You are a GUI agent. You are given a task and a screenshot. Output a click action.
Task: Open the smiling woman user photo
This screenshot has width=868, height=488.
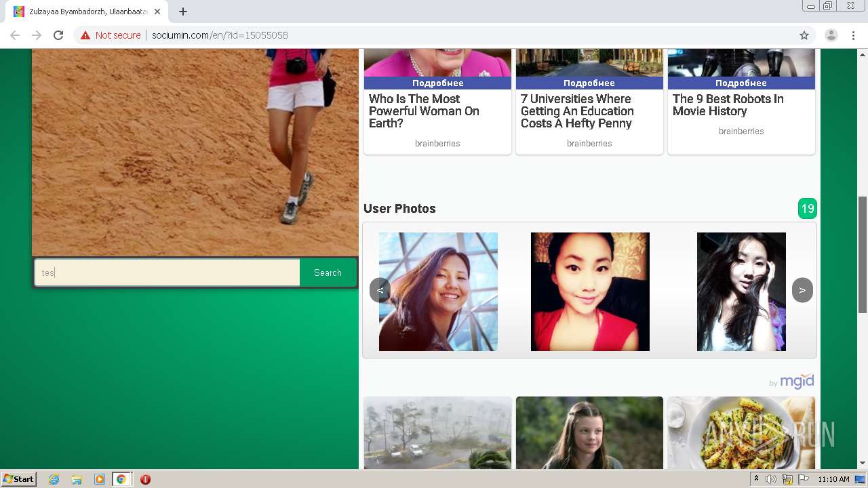coord(438,291)
